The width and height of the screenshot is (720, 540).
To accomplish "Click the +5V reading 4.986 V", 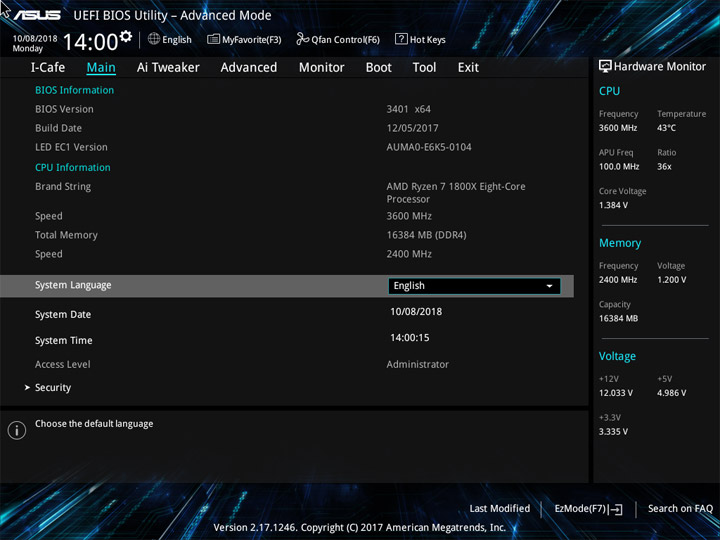I will [x=671, y=393].
